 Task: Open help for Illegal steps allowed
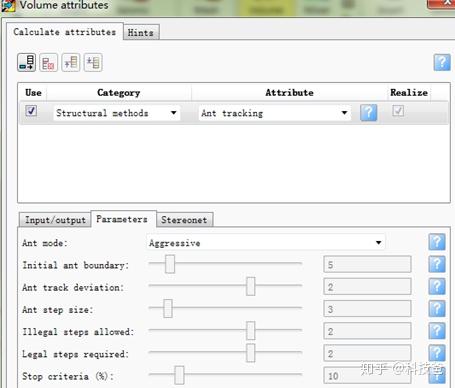tap(437, 331)
